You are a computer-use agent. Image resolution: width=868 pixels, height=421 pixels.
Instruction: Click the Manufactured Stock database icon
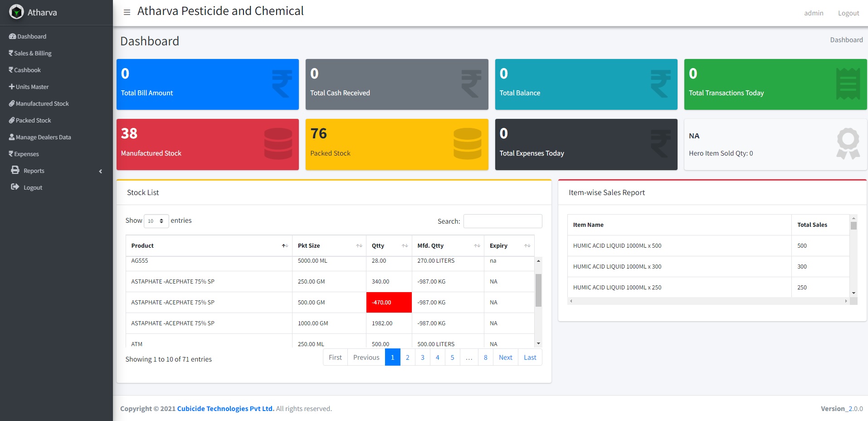278,144
